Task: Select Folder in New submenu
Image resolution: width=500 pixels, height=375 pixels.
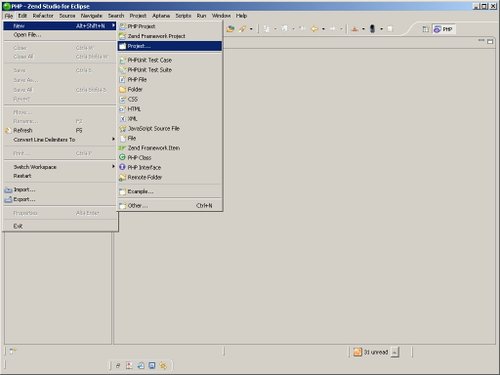Action: [170, 89]
